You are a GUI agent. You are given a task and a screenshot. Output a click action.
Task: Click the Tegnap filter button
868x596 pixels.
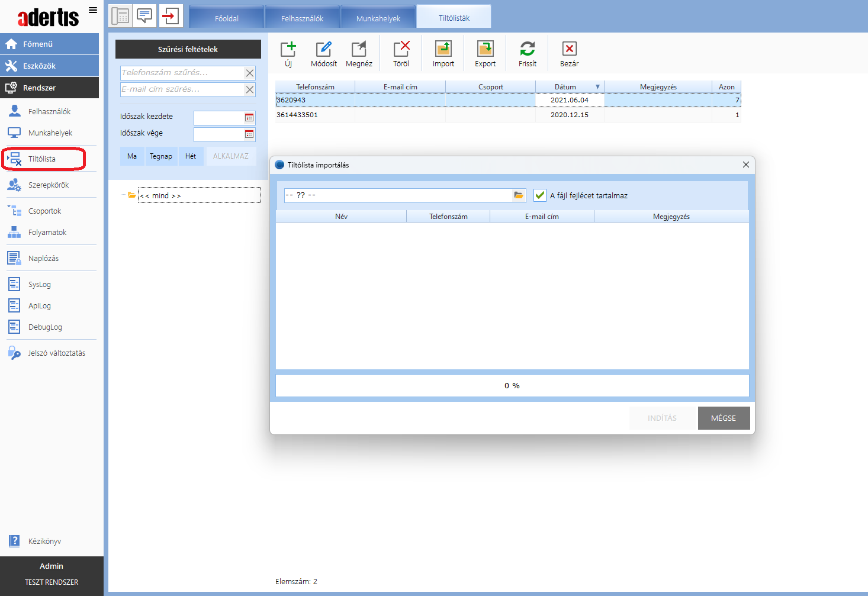161,156
